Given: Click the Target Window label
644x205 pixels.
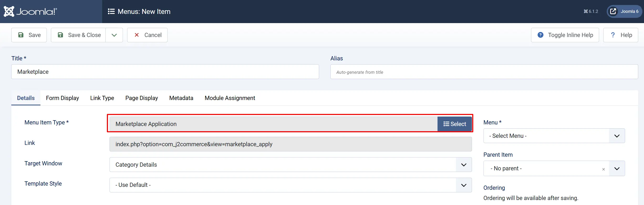Looking at the screenshot, I should point(43,163).
